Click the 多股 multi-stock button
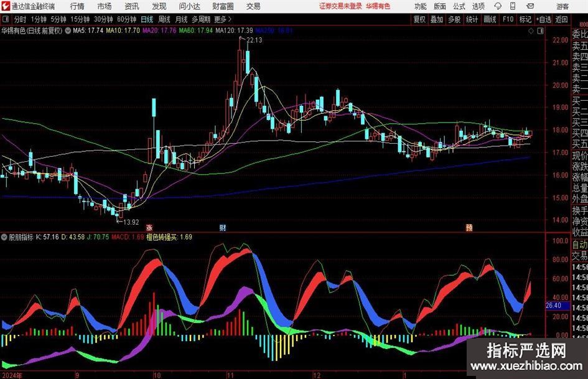The width and height of the screenshot is (588, 379). tap(454, 19)
